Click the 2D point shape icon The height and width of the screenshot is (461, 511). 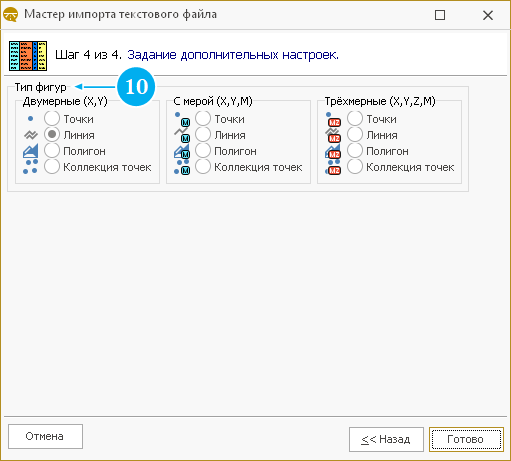pyautogui.click(x=30, y=118)
